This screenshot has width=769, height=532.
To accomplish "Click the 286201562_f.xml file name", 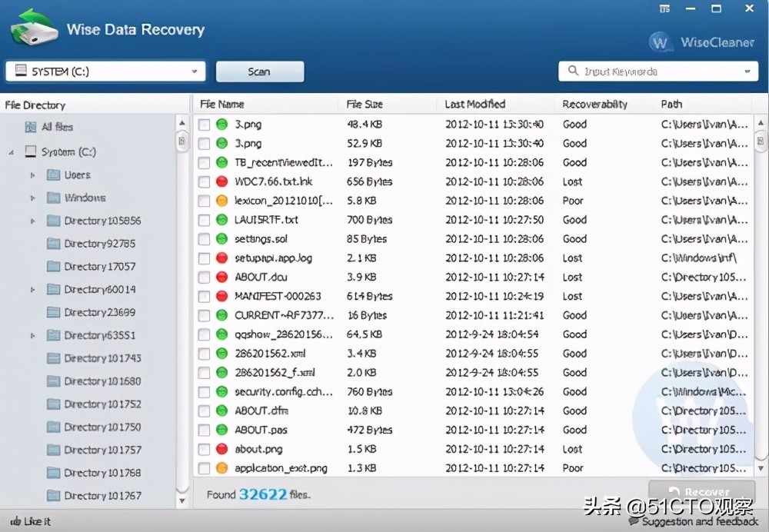I will (x=275, y=373).
